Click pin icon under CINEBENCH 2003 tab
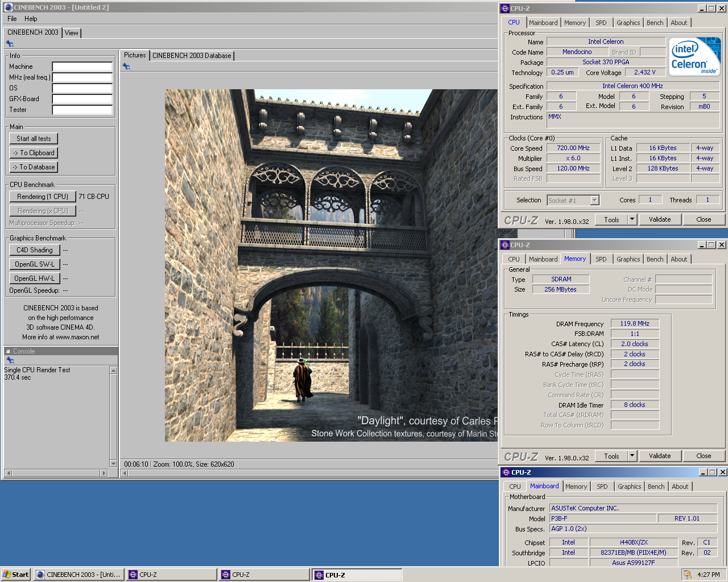The height and width of the screenshot is (582, 728). (x=10, y=44)
